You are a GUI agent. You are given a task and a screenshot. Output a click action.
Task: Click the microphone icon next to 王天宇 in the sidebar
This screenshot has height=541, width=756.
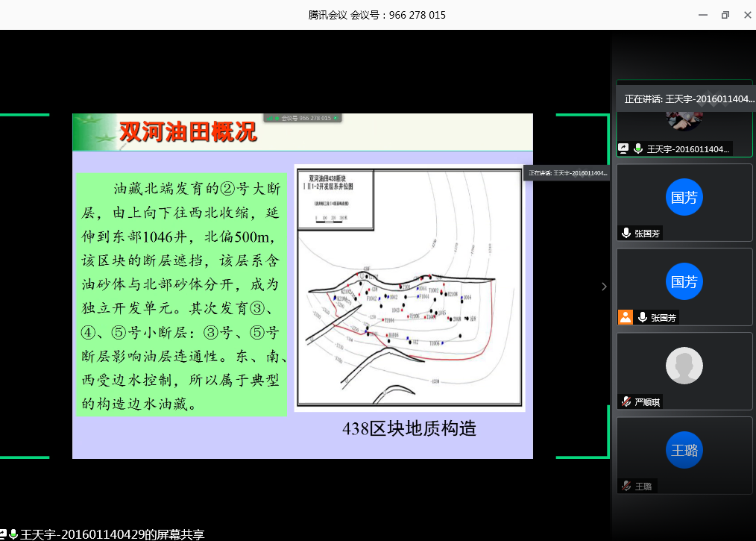point(638,149)
